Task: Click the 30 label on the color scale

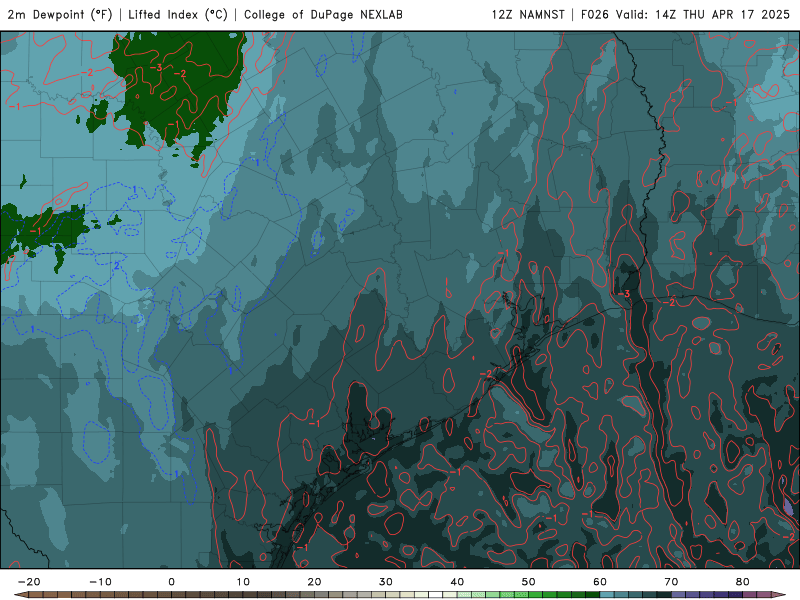Action: 386,582
